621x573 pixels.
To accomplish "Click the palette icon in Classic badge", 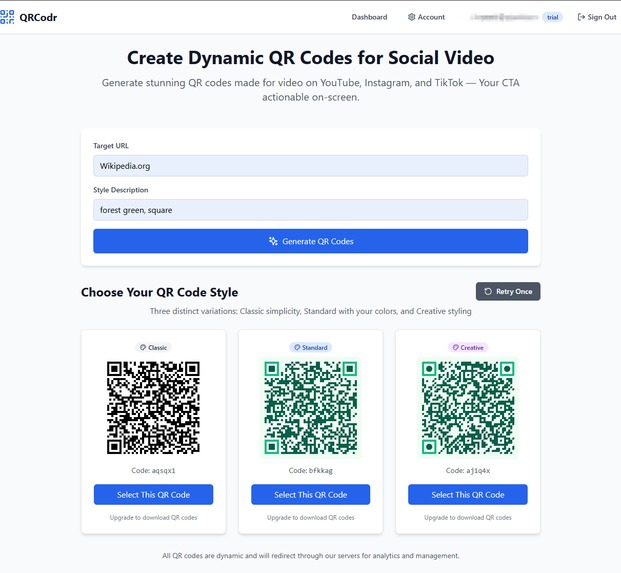I will tap(143, 348).
